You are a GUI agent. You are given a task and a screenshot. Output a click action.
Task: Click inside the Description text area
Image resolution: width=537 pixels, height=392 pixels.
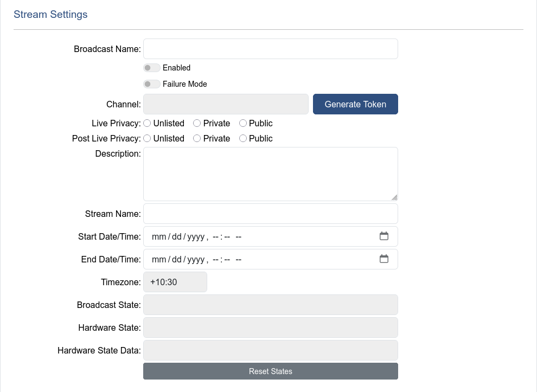click(x=270, y=173)
